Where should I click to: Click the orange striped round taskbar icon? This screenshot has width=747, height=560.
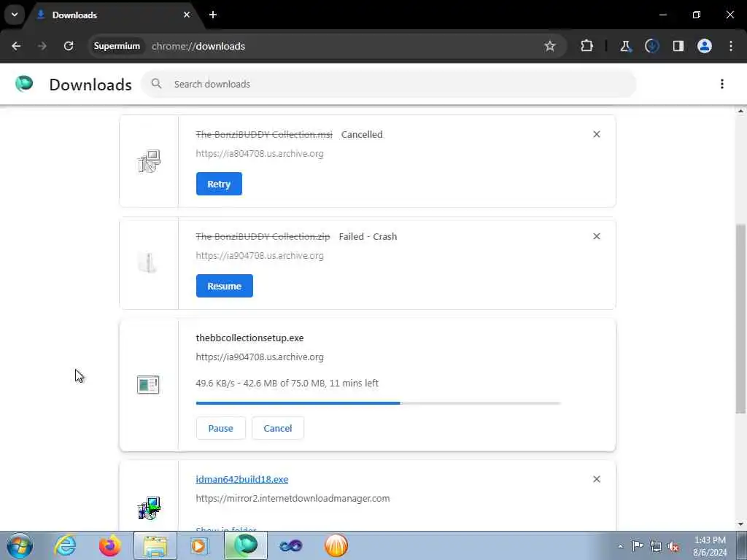pyautogui.click(x=336, y=545)
